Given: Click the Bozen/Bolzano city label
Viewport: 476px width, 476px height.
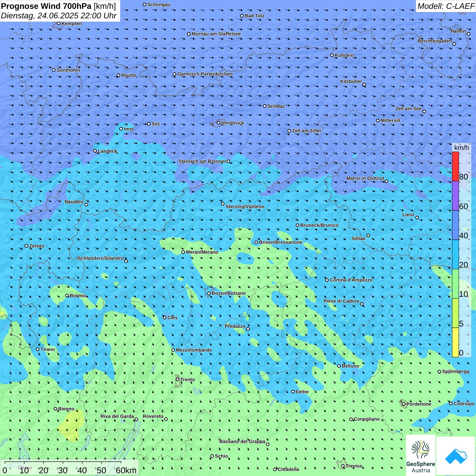Looking at the screenshot, I should tap(228, 293).
